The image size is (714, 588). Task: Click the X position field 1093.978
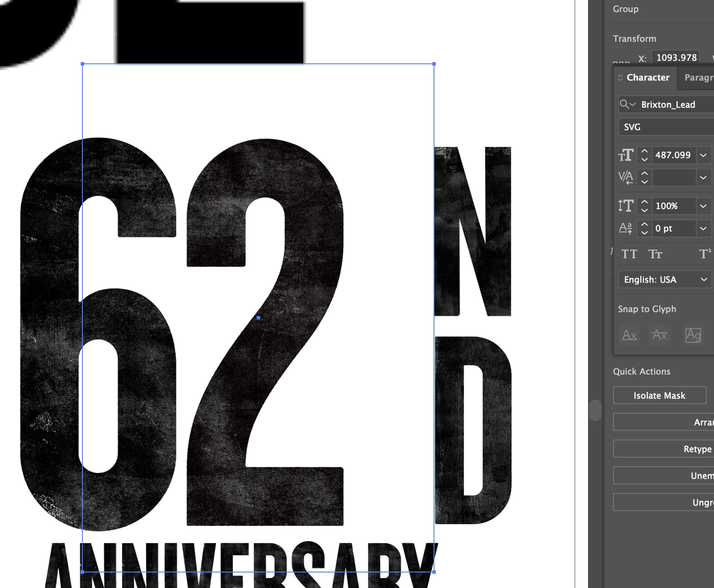tap(676, 57)
